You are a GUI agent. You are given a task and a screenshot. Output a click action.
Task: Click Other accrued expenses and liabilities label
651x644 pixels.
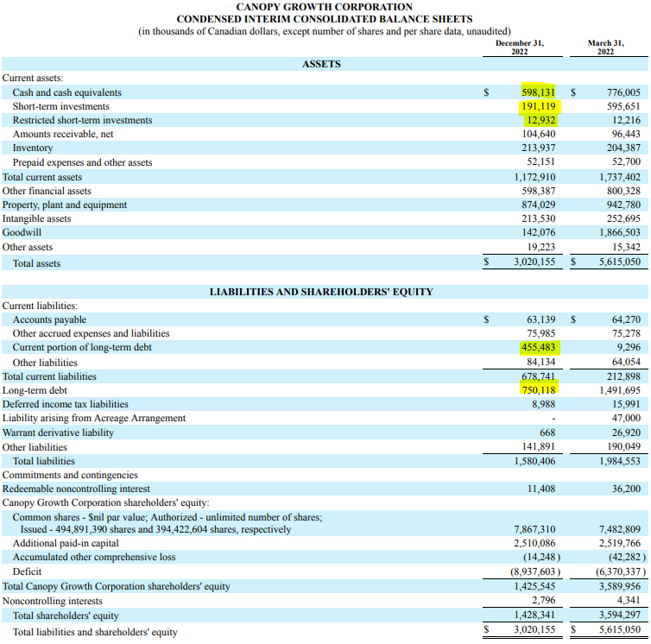tap(91, 333)
